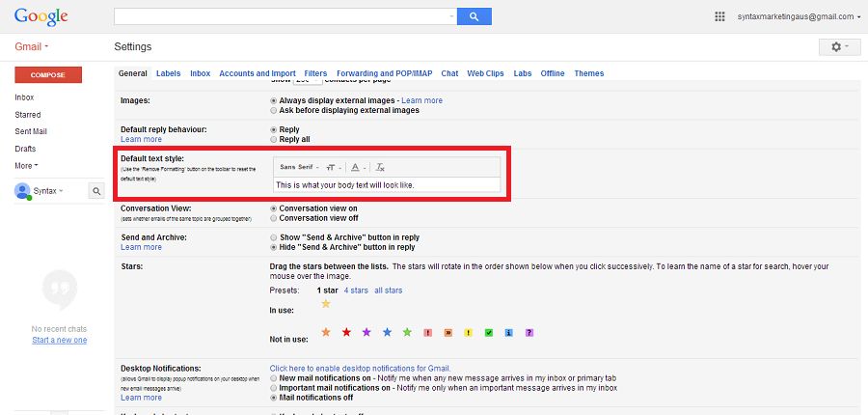Select the orange double-arrow icon
Image resolution: width=868 pixels, height=415 pixels.
point(448,333)
